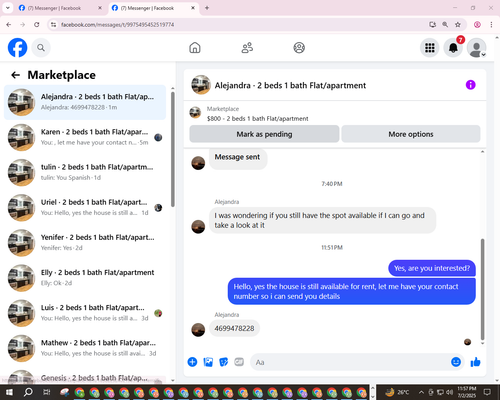Open a new browser tab

pos(207,8)
